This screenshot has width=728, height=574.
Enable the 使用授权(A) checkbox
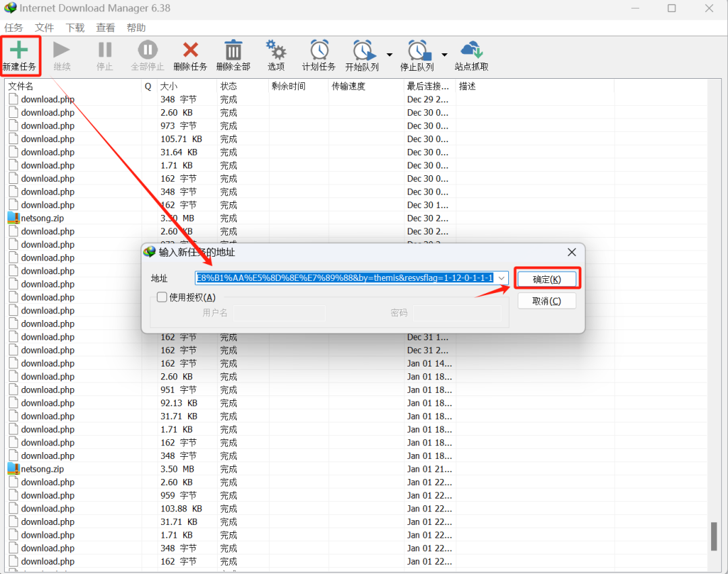tap(162, 297)
